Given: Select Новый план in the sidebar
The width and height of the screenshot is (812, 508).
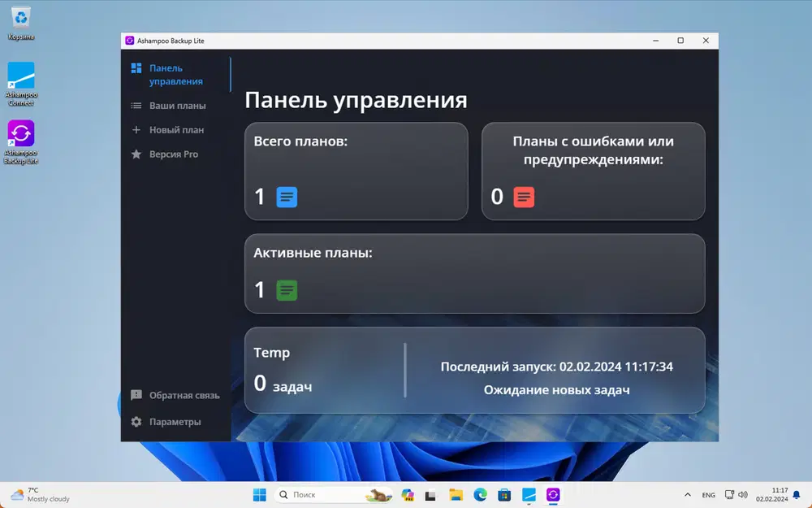Looking at the screenshot, I should click(x=176, y=130).
